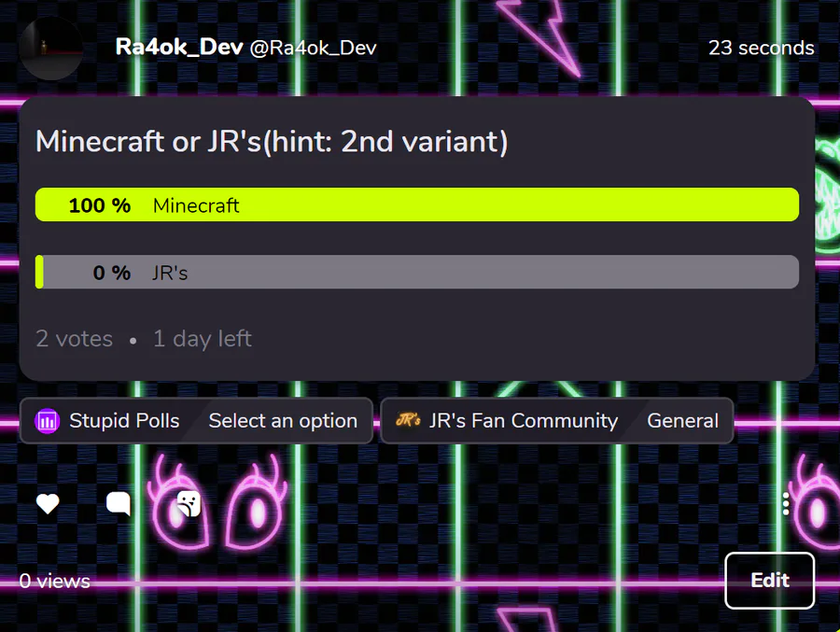Like the post with the heart icon
840x632 pixels.
click(x=48, y=504)
